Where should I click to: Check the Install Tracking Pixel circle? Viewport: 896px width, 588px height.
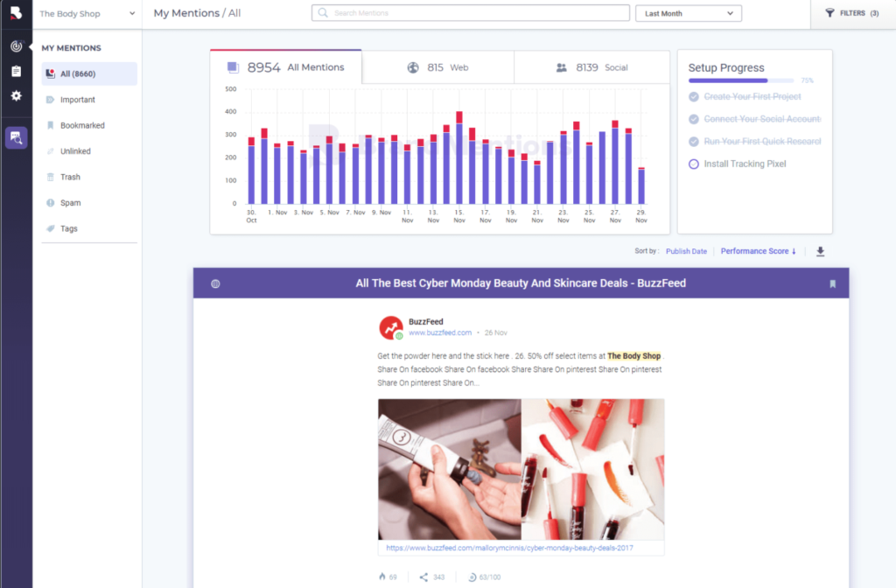[x=694, y=164]
